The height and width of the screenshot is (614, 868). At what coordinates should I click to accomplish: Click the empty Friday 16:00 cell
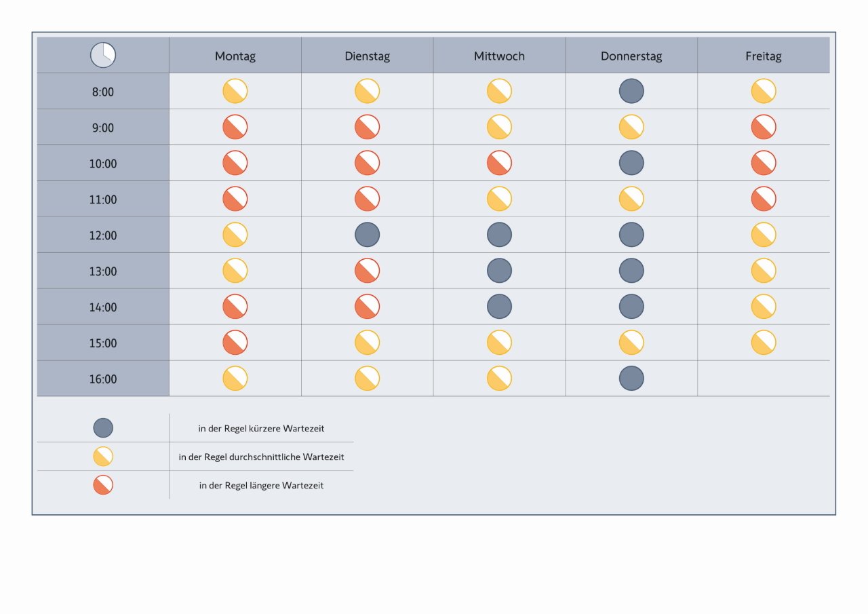coord(764,379)
